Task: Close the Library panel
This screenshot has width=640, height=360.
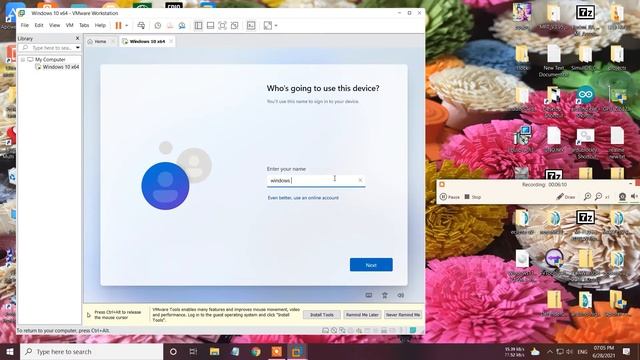Action: pos(78,38)
